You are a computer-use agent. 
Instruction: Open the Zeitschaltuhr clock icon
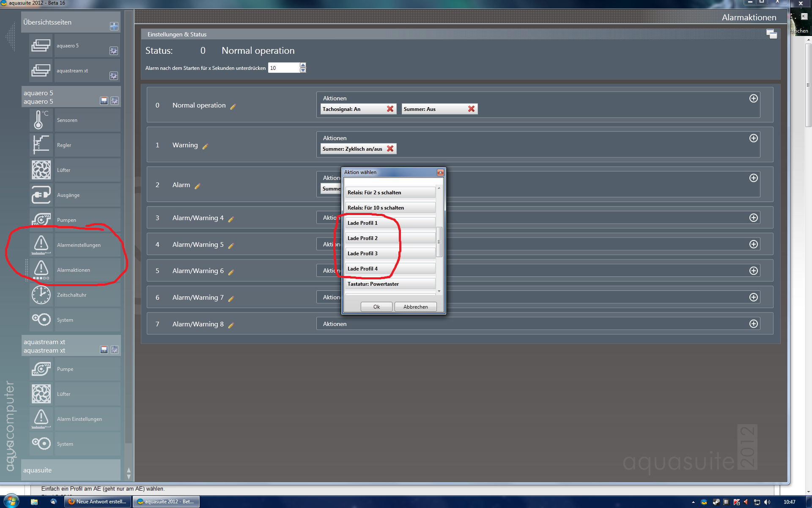tap(41, 295)
